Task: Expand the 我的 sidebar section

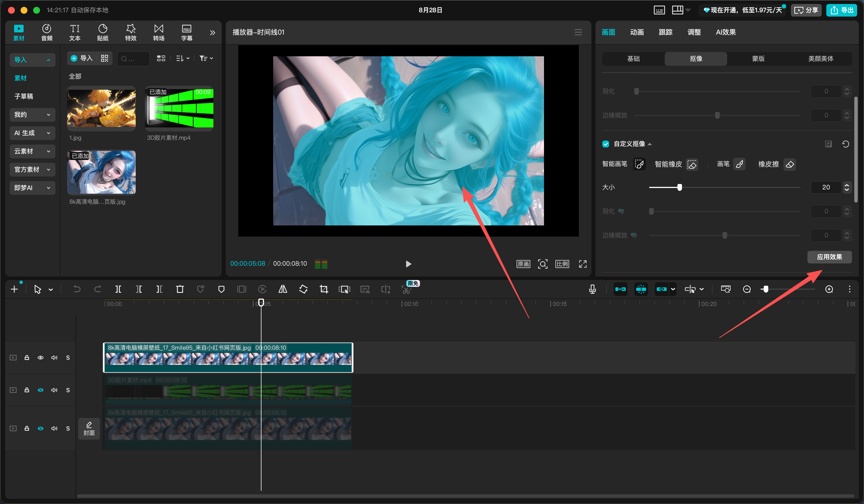Action: pyautogui.click(x=32, y=115)
